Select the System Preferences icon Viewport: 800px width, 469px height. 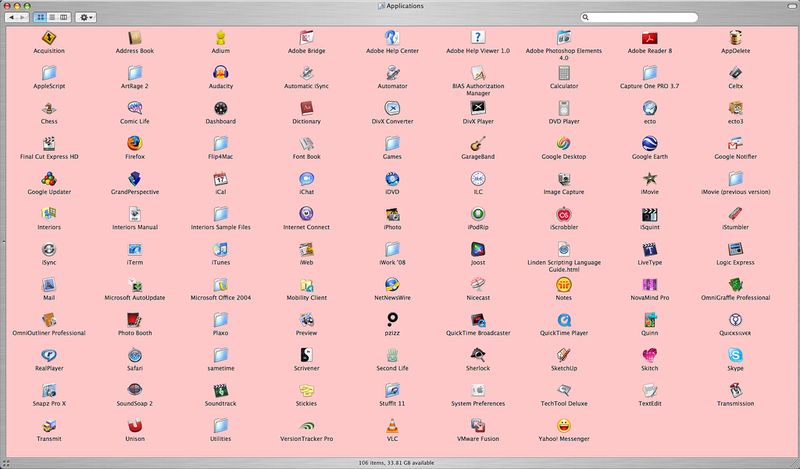click(478, 390)
